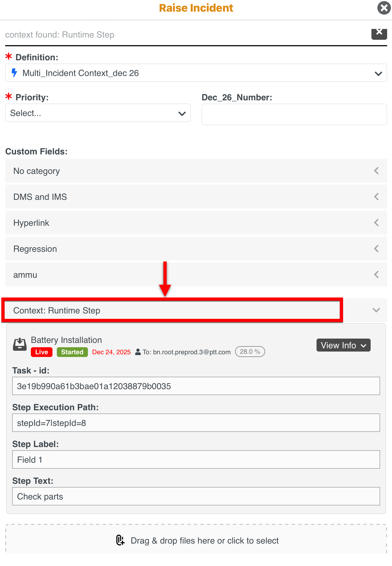Expand the DMS and IMS section
The height and width of the screenshot is (566, 392).
tap(376, 197)
